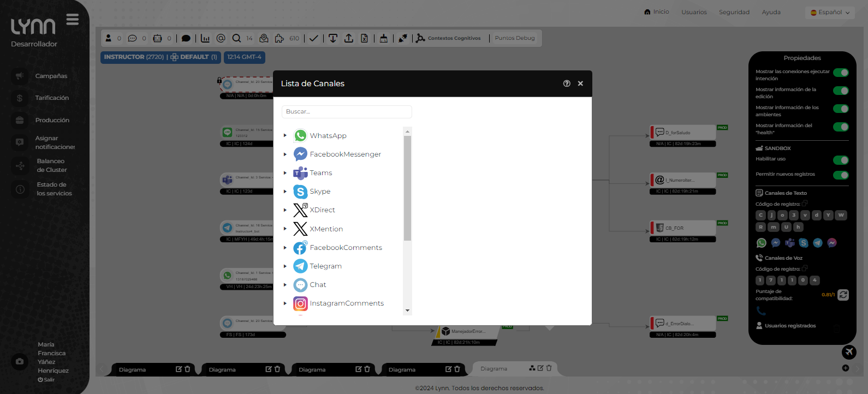Viewport: 868px width, 394px height.
Task: Expand the FacebookComments tree node arrow
Action: pos(285,248)
